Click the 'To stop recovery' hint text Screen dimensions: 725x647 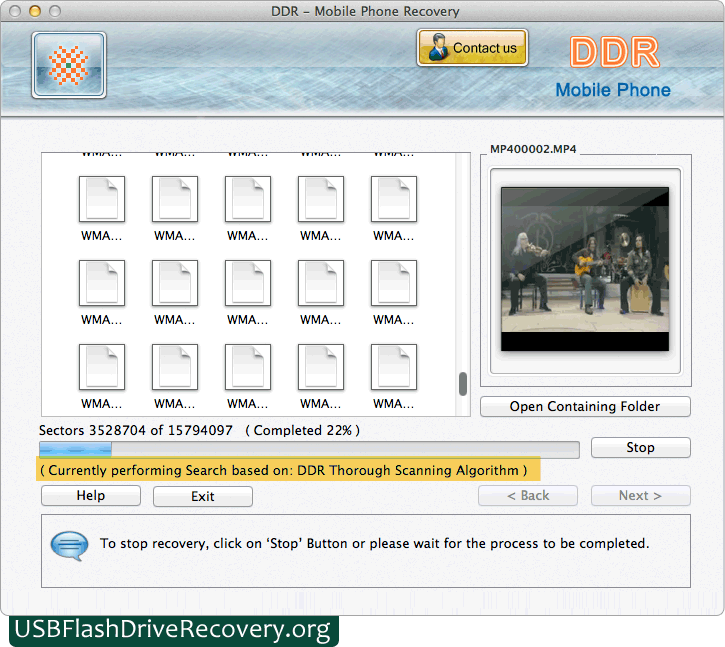(375, 543)
